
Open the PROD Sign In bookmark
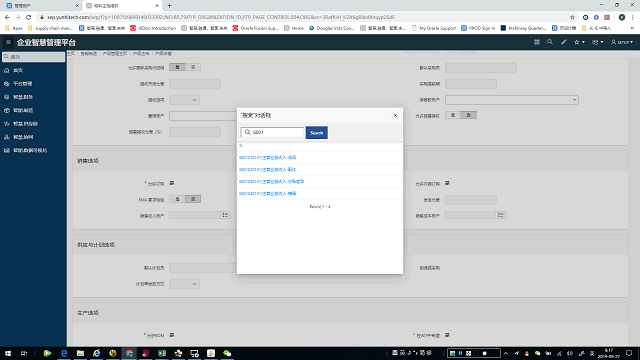pyautogui.click(x=478, y=28)
